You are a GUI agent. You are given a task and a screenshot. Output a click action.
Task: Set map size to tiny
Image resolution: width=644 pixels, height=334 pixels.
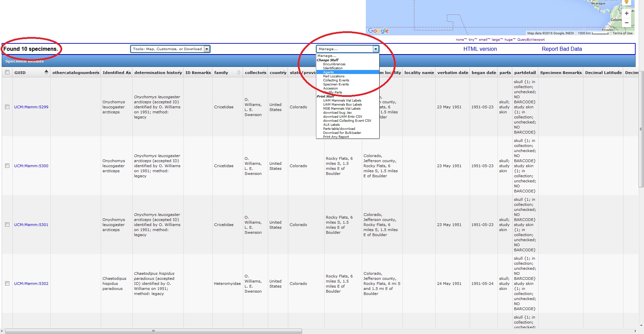(472, 40)
